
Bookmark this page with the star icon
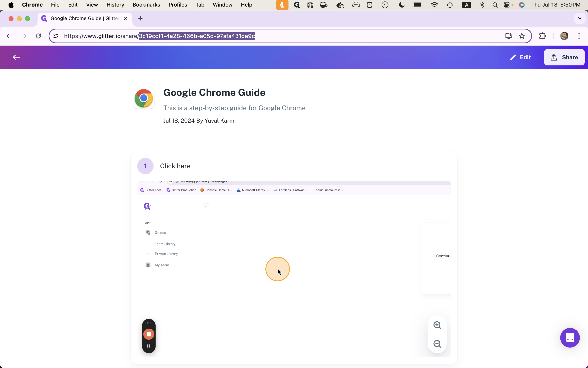522,36
